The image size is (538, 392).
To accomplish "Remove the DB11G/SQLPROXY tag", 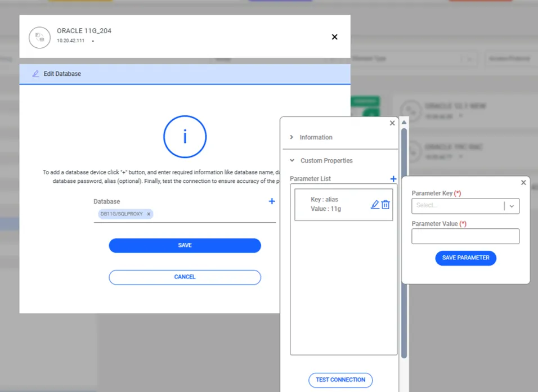I will coord(149,214).
